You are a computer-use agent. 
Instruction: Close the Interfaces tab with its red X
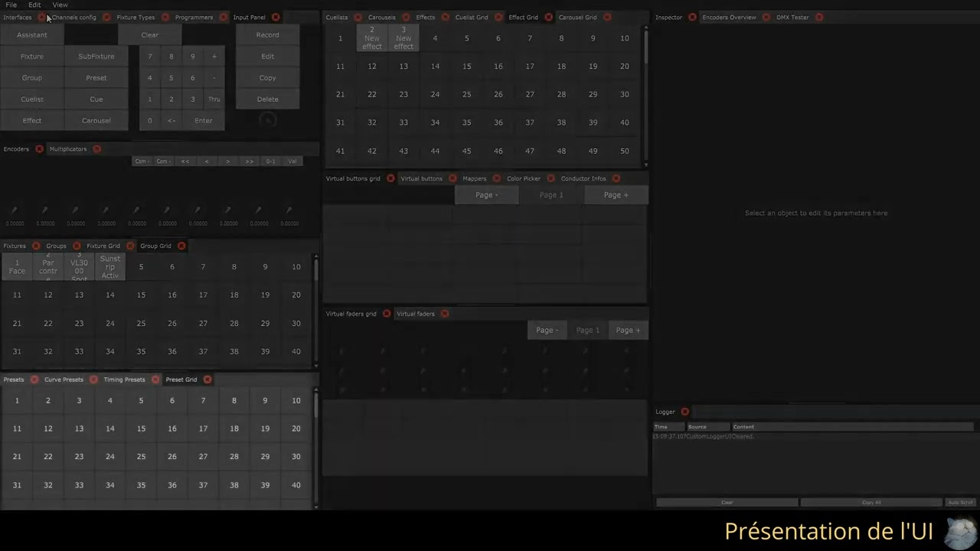click(x=42, y=17)
